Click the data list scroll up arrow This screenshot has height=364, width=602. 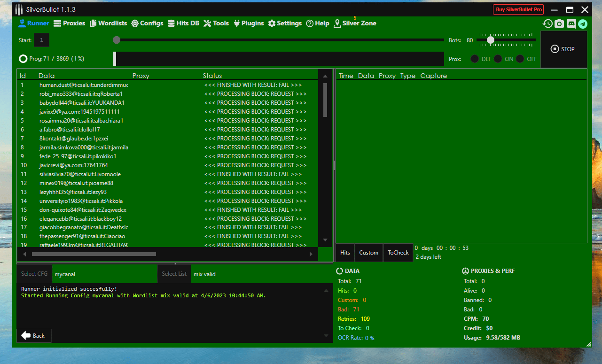pyautogui.click(x=325, y=76)
